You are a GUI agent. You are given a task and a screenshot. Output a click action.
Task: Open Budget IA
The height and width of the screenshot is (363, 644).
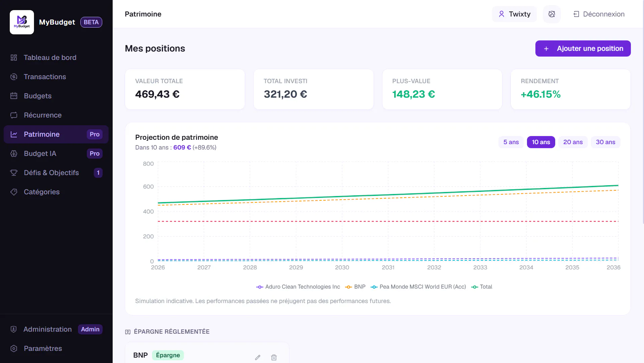56,154
